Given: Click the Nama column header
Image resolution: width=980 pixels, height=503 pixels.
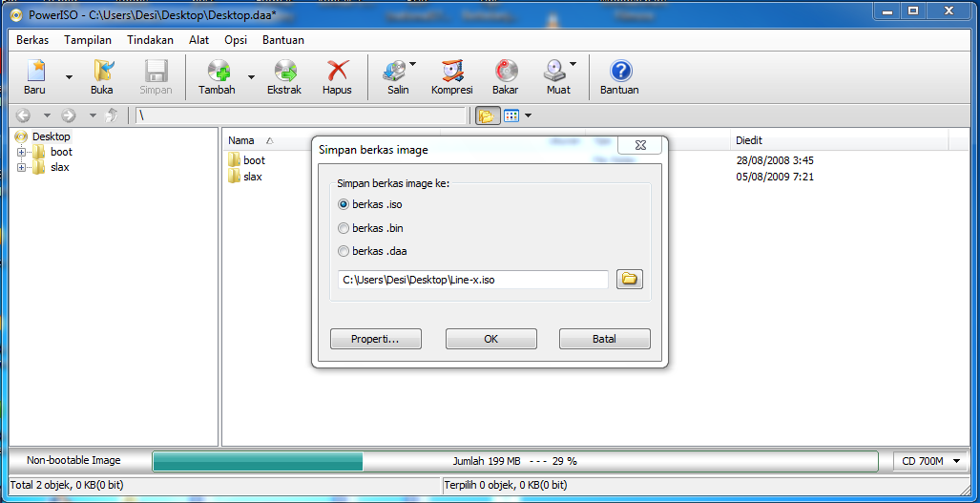Looking at the screenshot, I should tap(241, 140).
